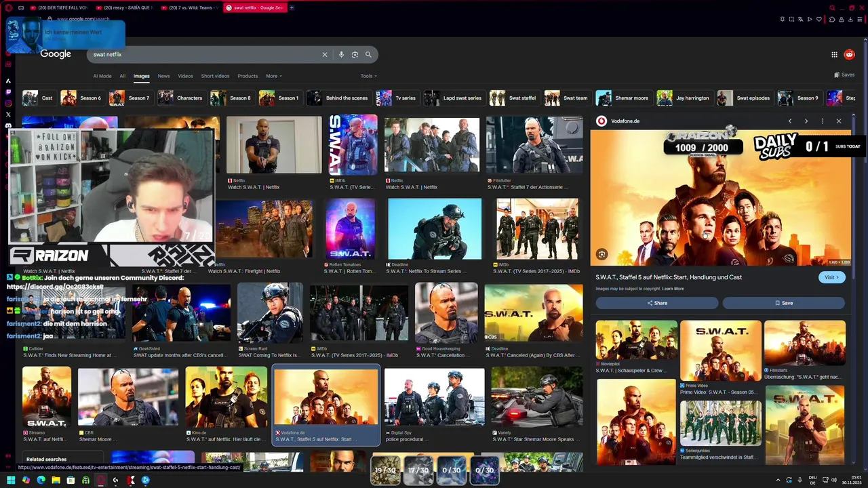Close the Vodafone.de image preview panel

[839, 121]
